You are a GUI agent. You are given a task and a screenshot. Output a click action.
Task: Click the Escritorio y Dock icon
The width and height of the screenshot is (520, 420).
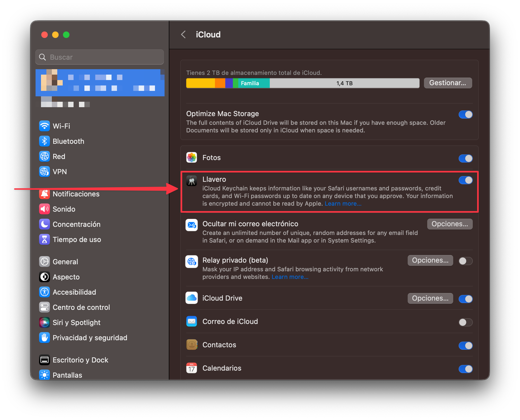pyautogui.click(x=45, y=360)
